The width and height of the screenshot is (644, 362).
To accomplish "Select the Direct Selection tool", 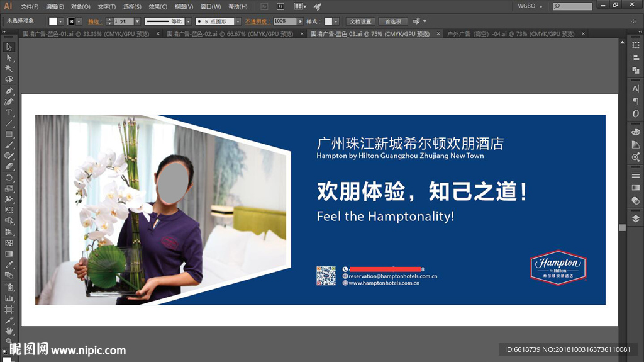I will (x=9, y=58).
